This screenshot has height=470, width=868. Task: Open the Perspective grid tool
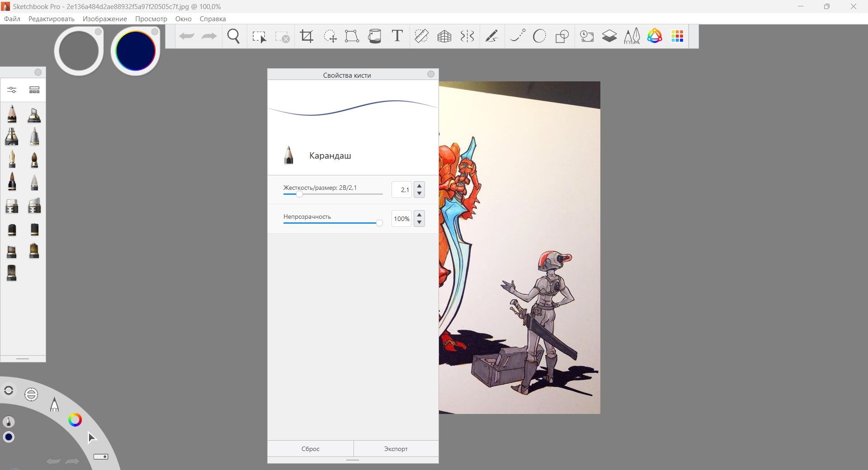444,36
